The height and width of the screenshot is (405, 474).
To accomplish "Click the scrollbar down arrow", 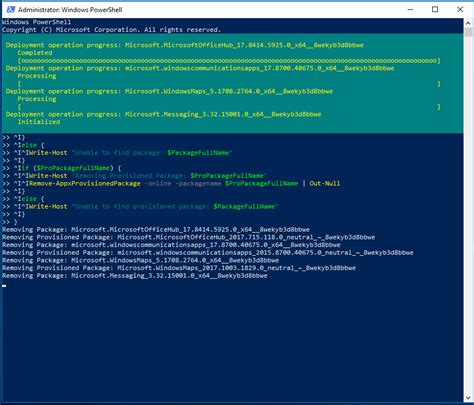I will tap(468, 397).
